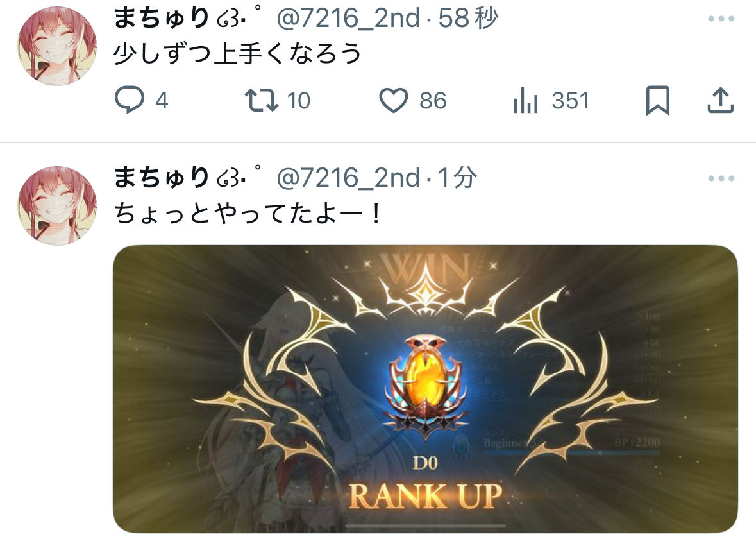Open @7216_2nd handle on second tweet

[349, 178]
